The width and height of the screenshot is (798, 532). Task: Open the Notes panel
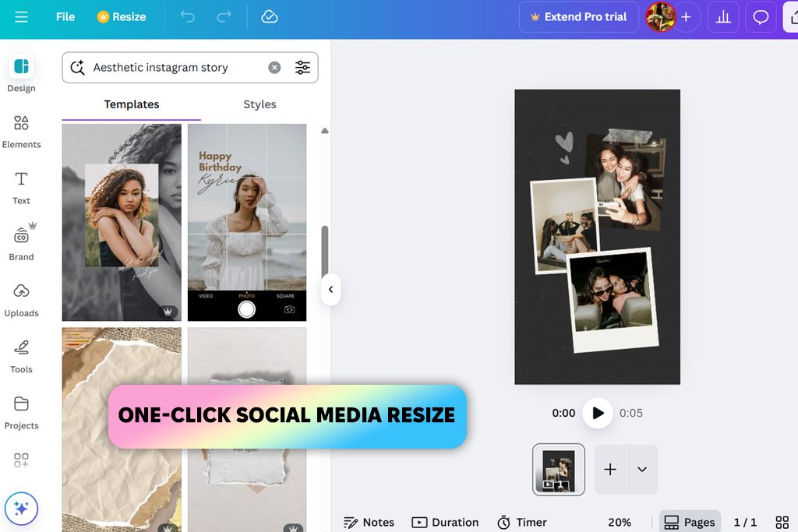[369, 523]
